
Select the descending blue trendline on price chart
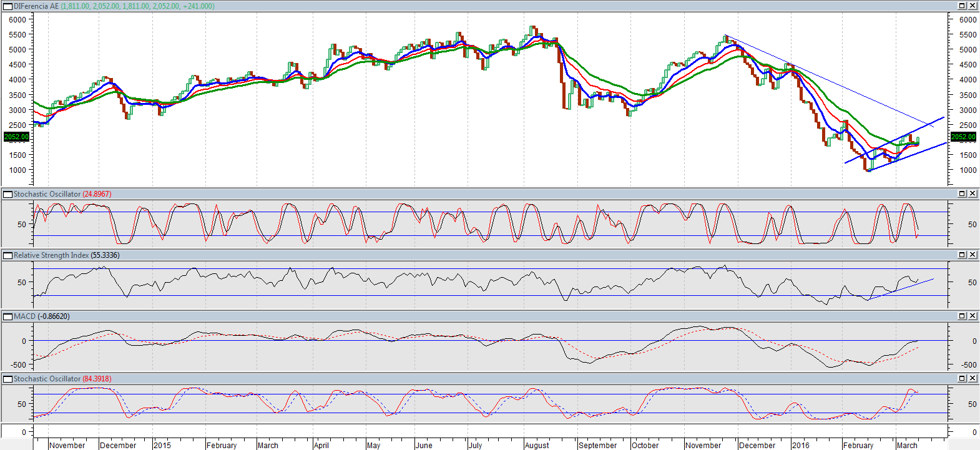pyautogui.click(x=830, y=81)
